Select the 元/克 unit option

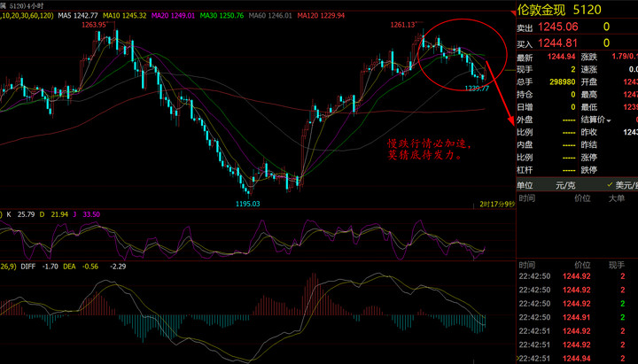pyautogui.click(x=564, y=185)
